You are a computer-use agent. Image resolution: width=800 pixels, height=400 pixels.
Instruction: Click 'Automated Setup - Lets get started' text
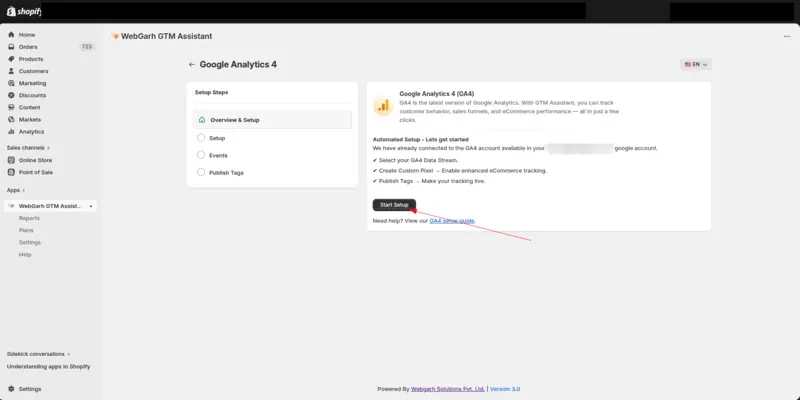click(x=420, y=139)
